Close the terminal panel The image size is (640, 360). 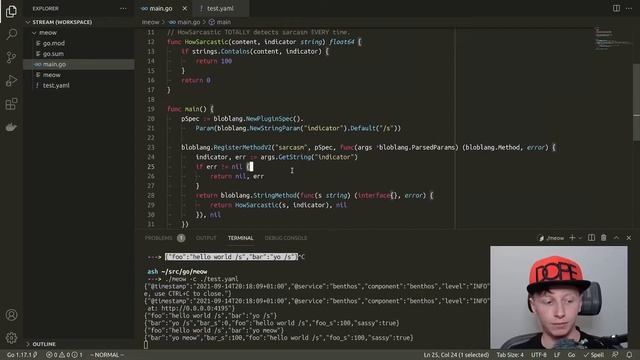(x=629, y=238)
